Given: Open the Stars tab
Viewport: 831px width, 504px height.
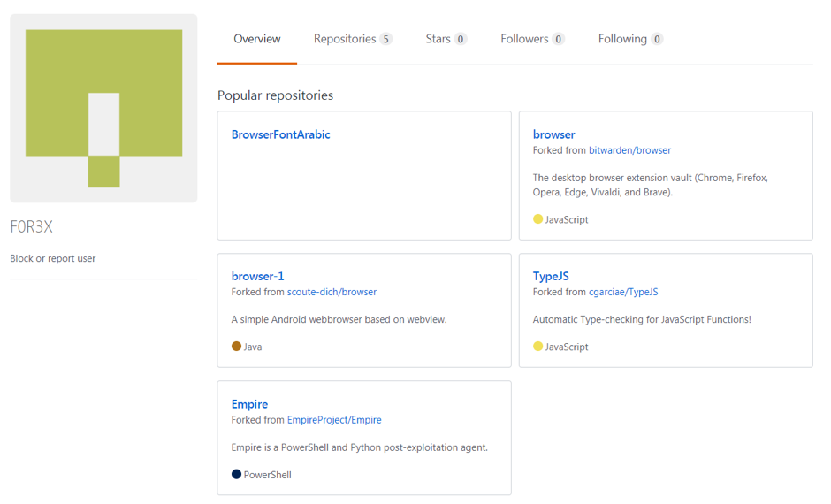Looking at the screenshot, I should (446, 39).
